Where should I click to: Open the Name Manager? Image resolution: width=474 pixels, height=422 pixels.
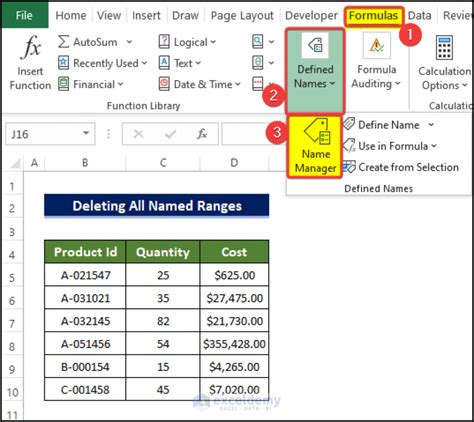pos(315,147)
